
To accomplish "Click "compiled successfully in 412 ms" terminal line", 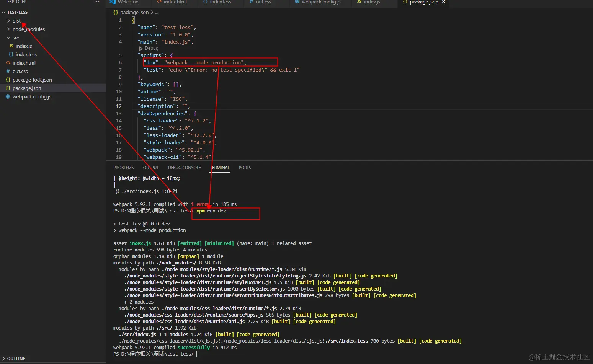I will [175, 348].
